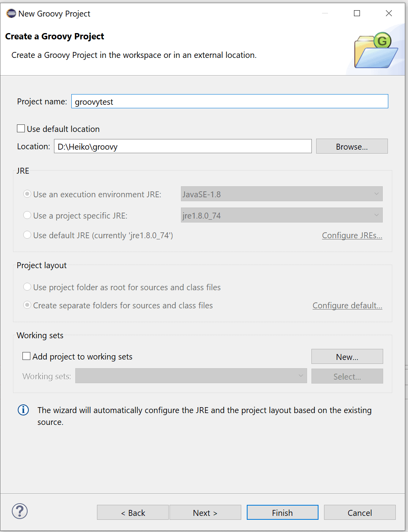Select 'Use project folder as root' layout option
Screen dimensions: 408x532
(x=27, y=287)
